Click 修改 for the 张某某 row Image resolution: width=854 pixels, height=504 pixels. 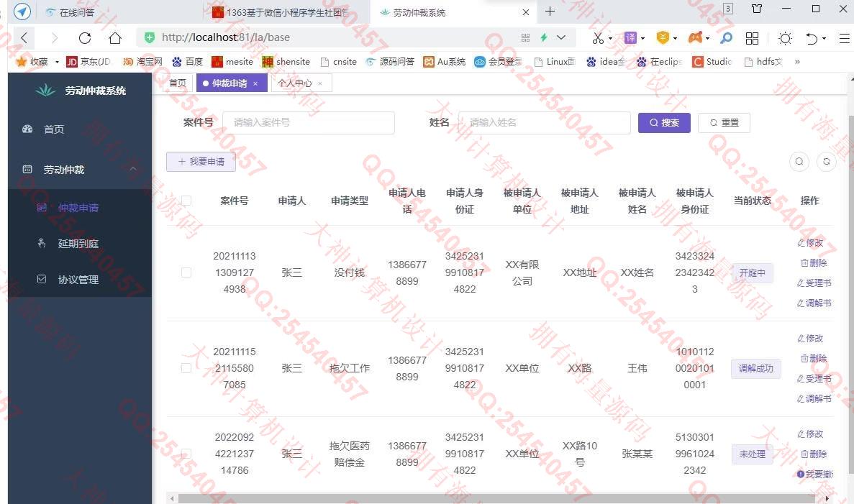810,434
